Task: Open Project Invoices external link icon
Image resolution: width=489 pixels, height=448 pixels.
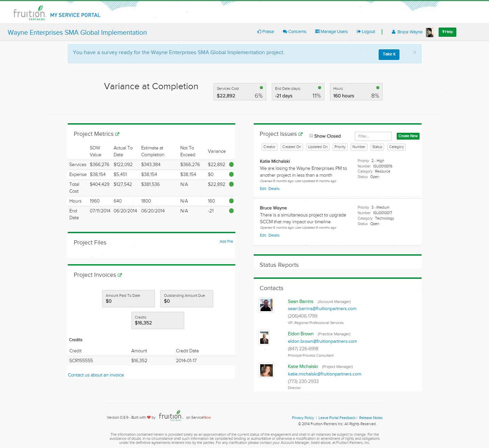Action: [x=120, y=275]
